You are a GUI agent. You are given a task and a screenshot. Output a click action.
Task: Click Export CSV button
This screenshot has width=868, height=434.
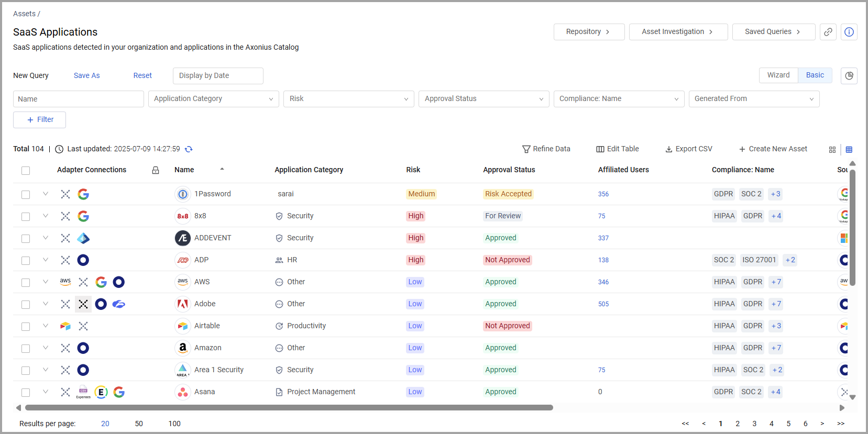[x=689, y=149]
